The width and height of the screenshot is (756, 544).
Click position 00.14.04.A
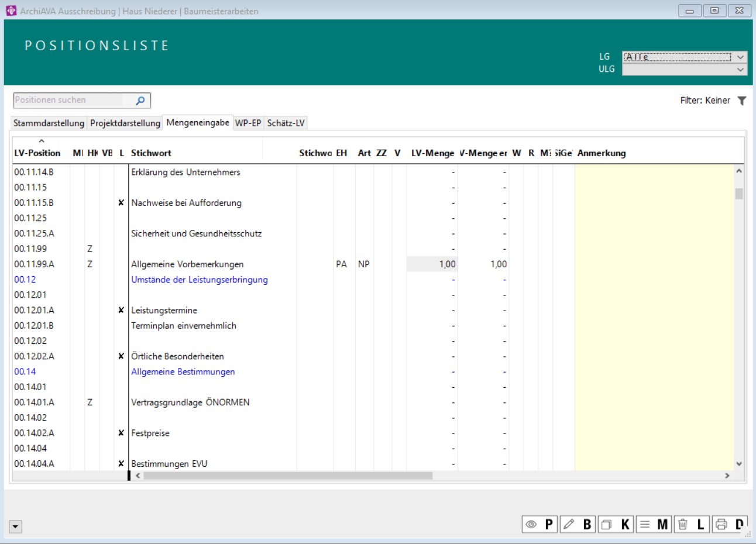point(34,464)
